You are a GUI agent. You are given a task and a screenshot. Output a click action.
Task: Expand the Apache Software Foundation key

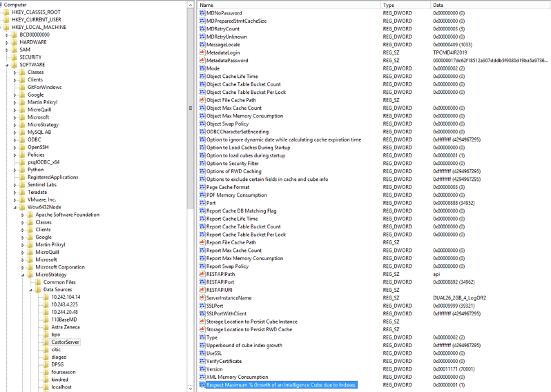click(22, 215)
